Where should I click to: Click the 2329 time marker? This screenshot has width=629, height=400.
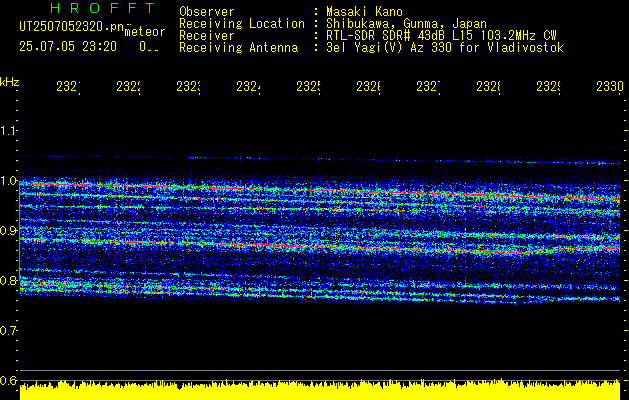tap(549, 87)
